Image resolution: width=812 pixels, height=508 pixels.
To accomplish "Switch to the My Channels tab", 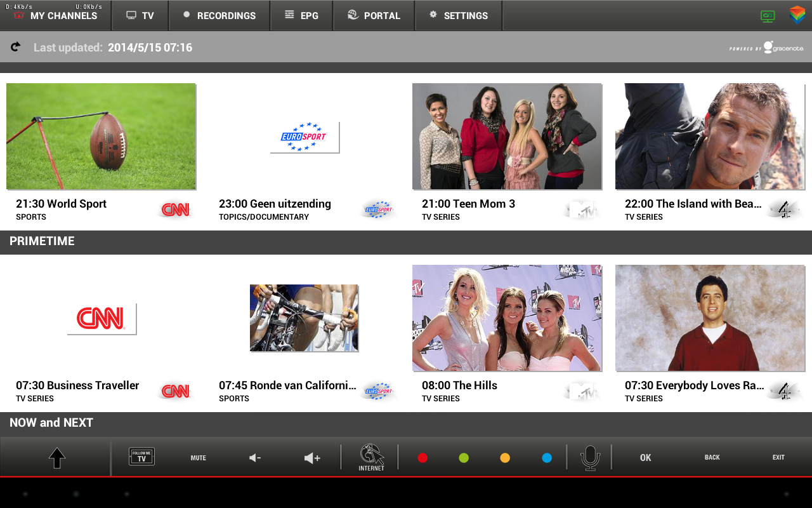I will (x=56, y=16).
